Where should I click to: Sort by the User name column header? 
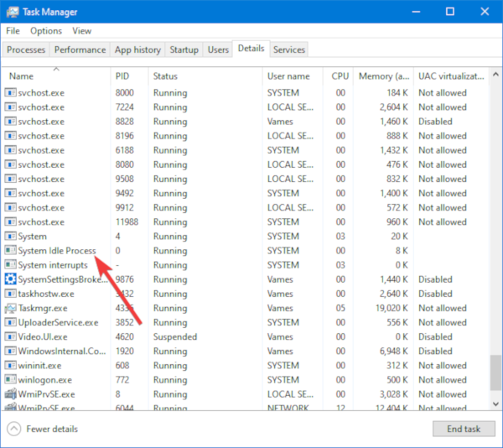tap(293, 76)
